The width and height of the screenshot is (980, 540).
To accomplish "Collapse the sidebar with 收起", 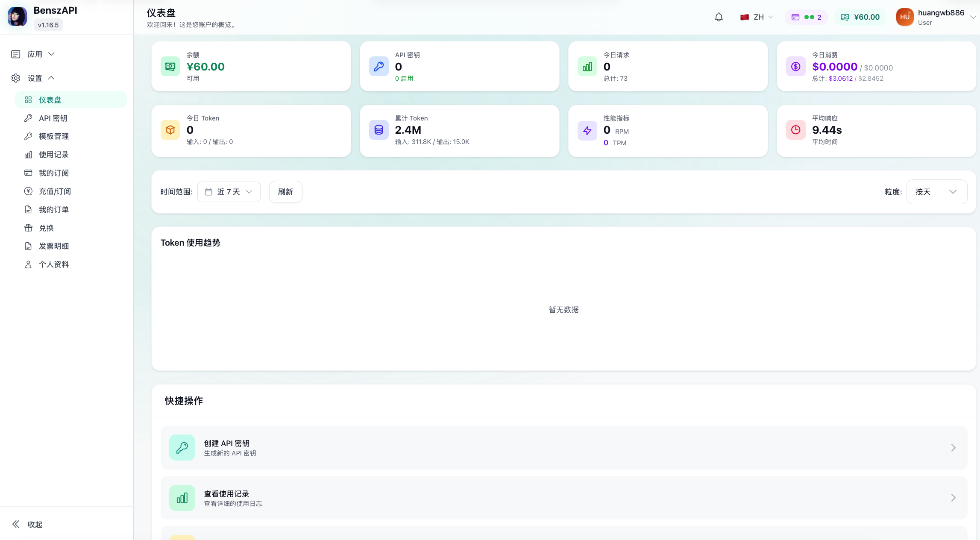I will click(x=27, y=524).
